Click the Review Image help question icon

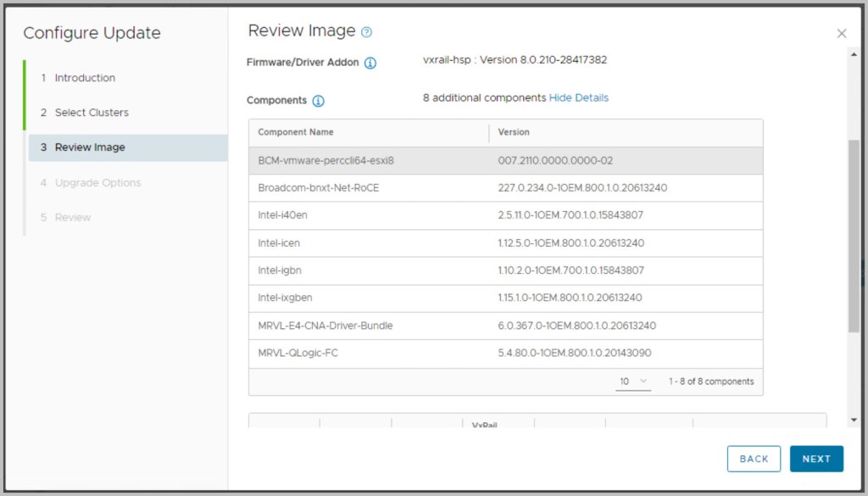tap(366, 32)
